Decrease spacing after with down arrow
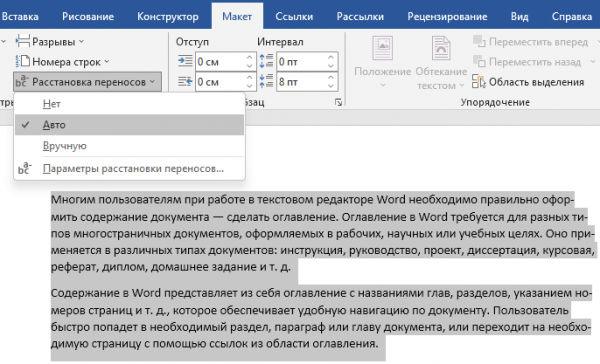600x364 pixels. (x=331, y=86)
